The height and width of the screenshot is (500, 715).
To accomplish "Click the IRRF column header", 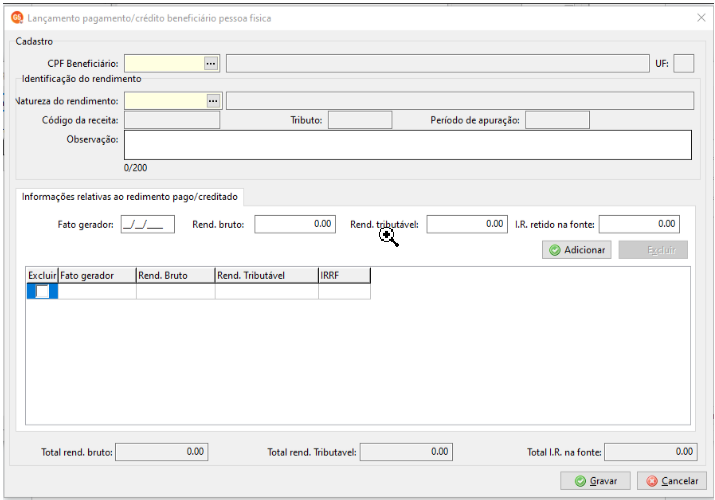I will [x=344, y=275].
